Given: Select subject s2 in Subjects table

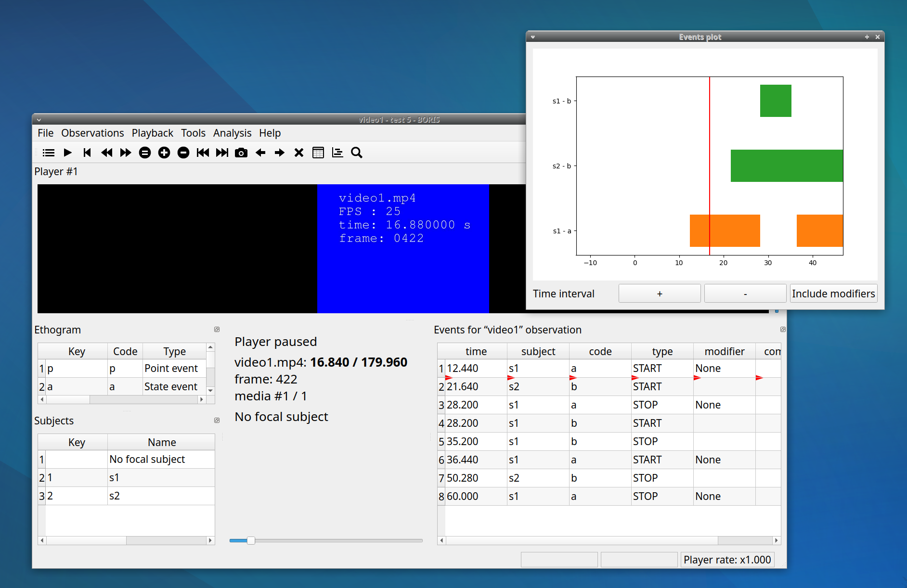Looking at the screenshot, I should [x=126, y=496].
